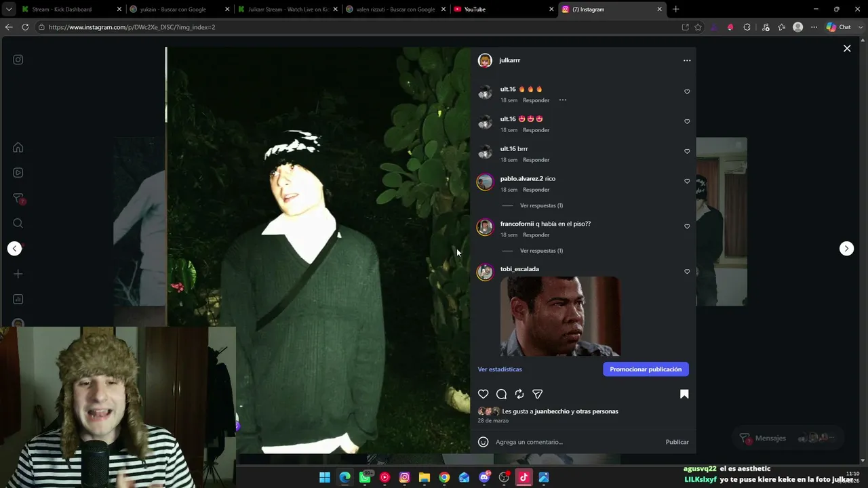868x488 pixels.
Task: Click the comment bubble icon
Action: tap(501, 394)
